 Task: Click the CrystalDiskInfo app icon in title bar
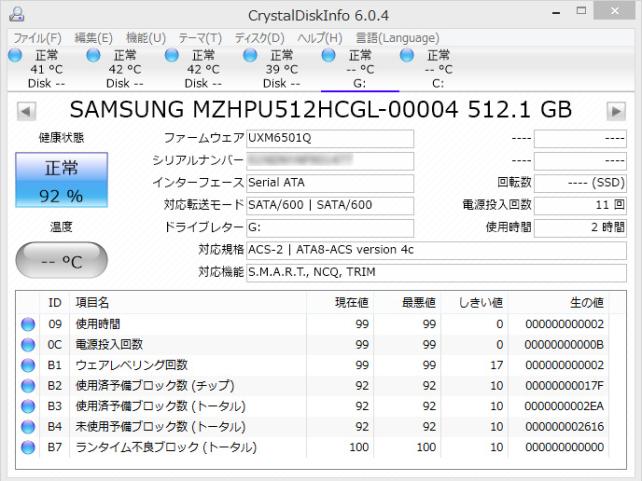(14, 13)
